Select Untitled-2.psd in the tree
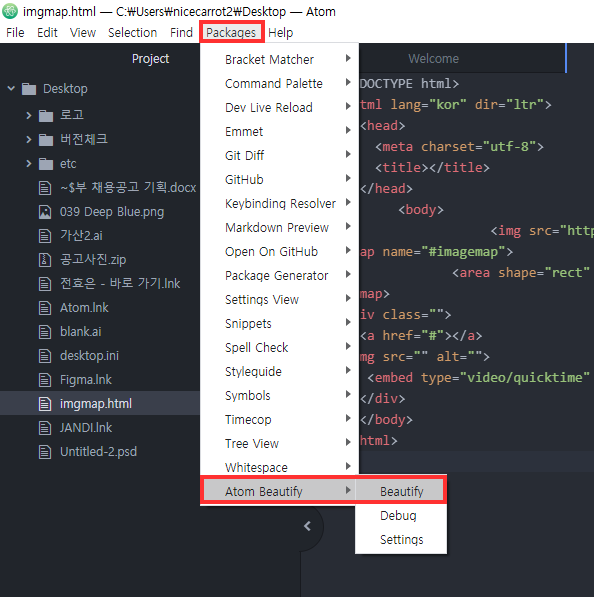The height and width of the screenshot is (597, 594). point(98,452)
